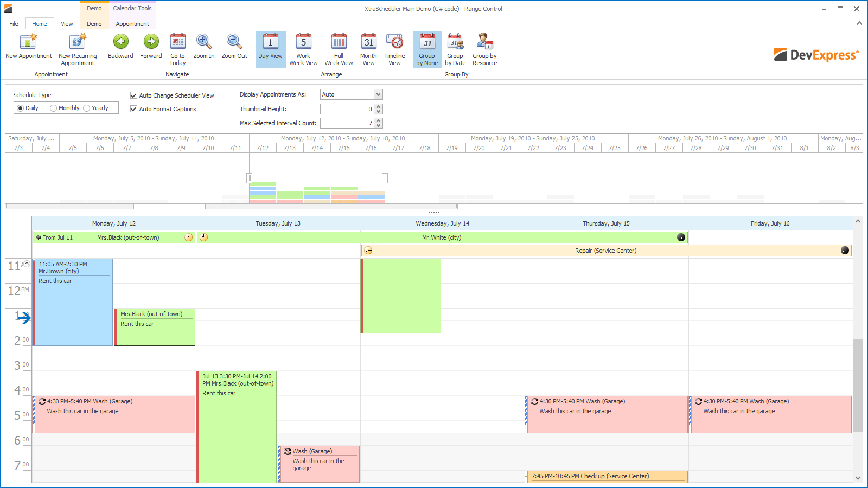Switch to Day View

[x=270, y=49]
